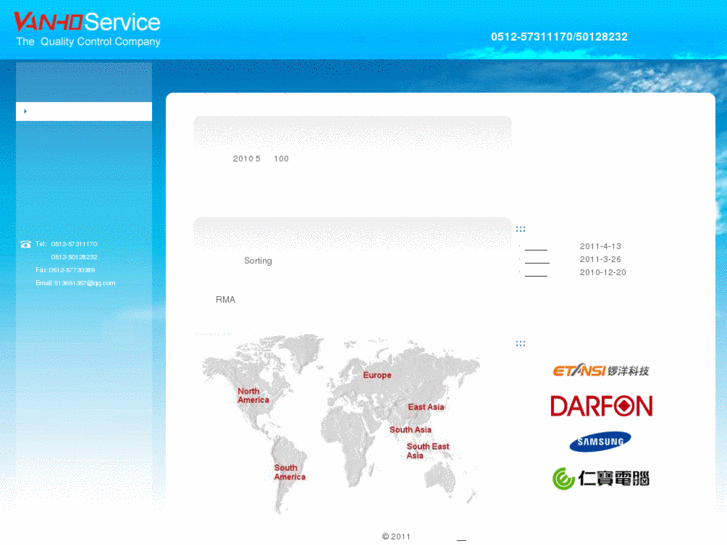Click the green Compal logo
The height and width of the screenshot is (545, 727).
[x=601, y=478]
